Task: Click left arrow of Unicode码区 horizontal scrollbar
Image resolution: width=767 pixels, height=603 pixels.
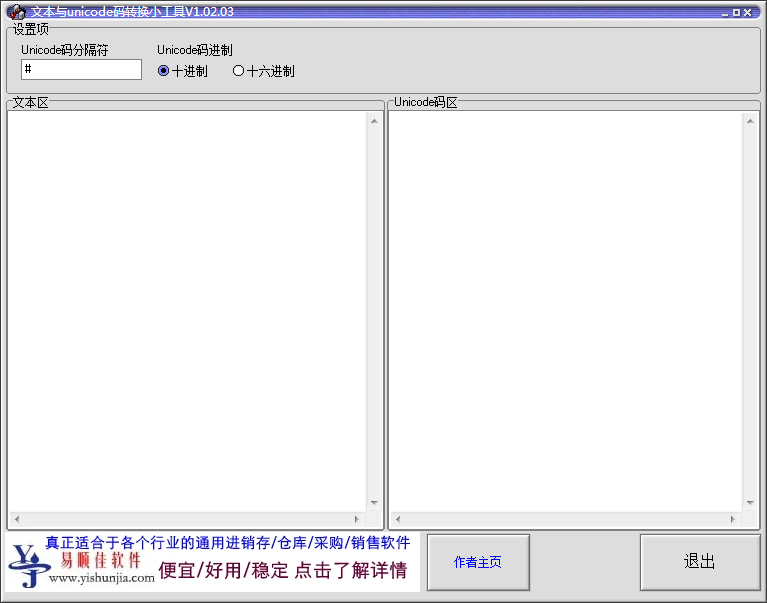Action: tap(398, 519)
